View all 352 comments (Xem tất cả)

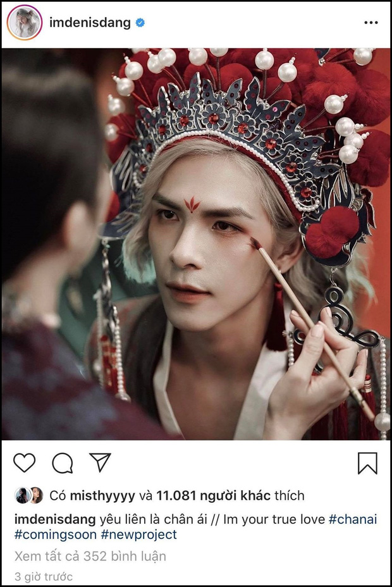[x=90, y=556]
